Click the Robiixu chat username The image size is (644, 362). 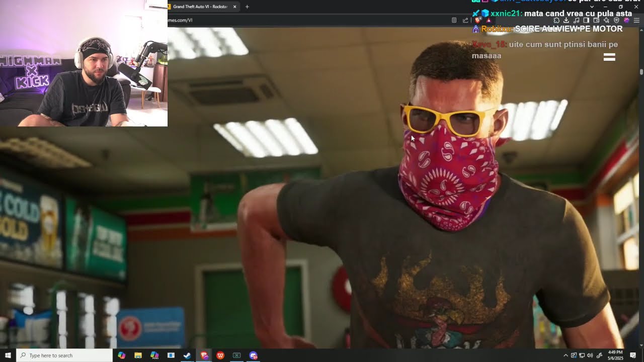pos(497,29)
